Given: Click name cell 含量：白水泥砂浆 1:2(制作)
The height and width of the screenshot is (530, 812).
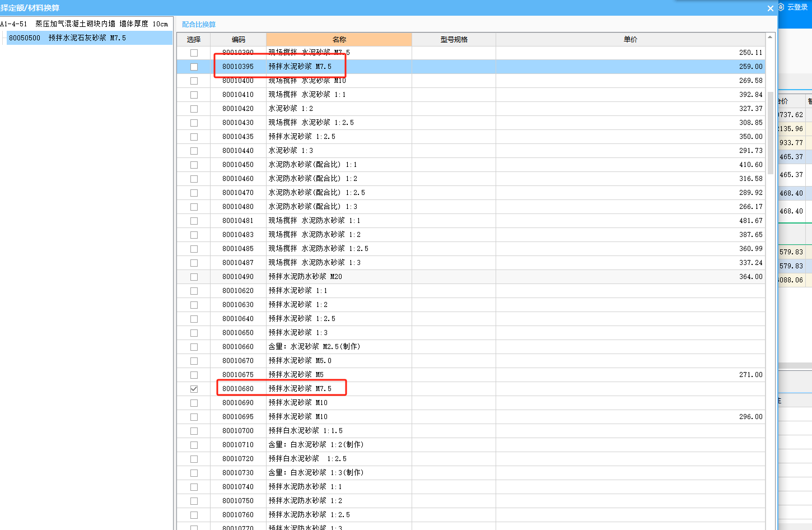Looking at the screenshot, I should tap(339, 445).
